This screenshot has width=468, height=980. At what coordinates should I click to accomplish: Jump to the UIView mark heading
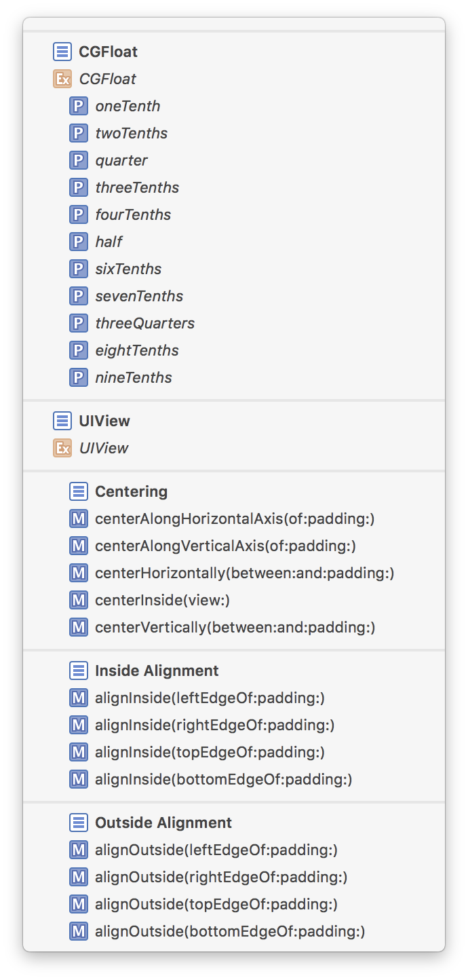(x=104, y=421)
